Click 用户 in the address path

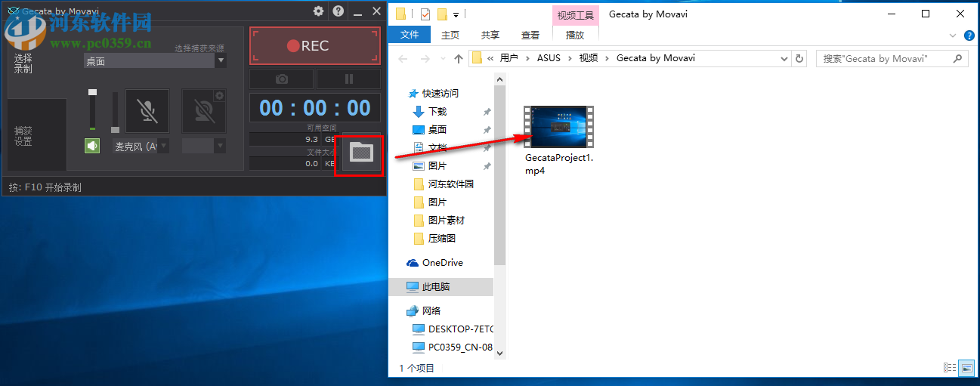click(x=509, y=58)
